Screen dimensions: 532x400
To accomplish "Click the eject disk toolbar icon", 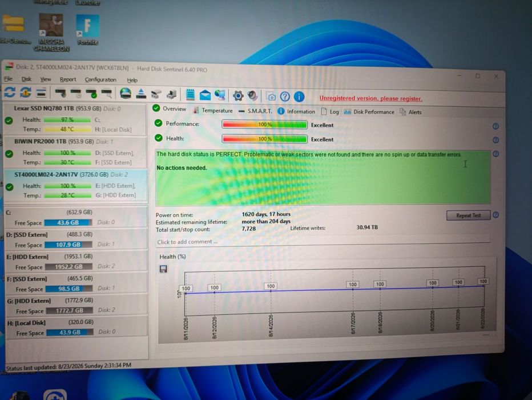I will 141,94.
